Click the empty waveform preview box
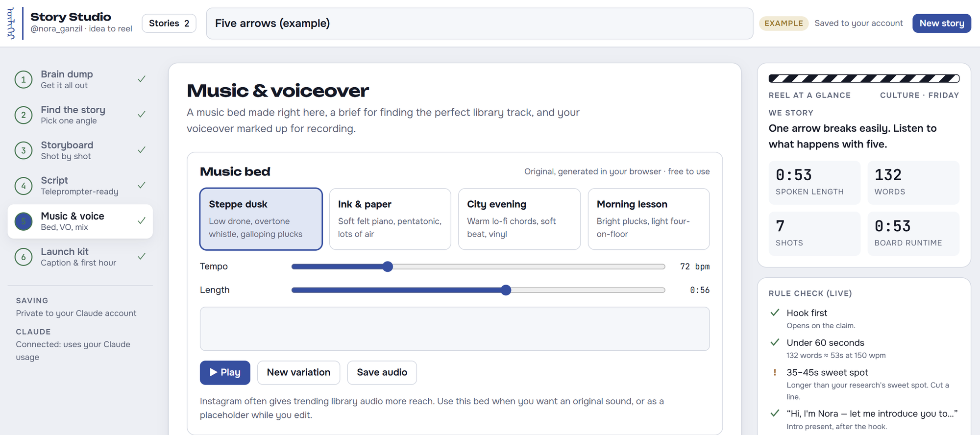The height and width of the screenshot is (435, 980). coord(455,329)
